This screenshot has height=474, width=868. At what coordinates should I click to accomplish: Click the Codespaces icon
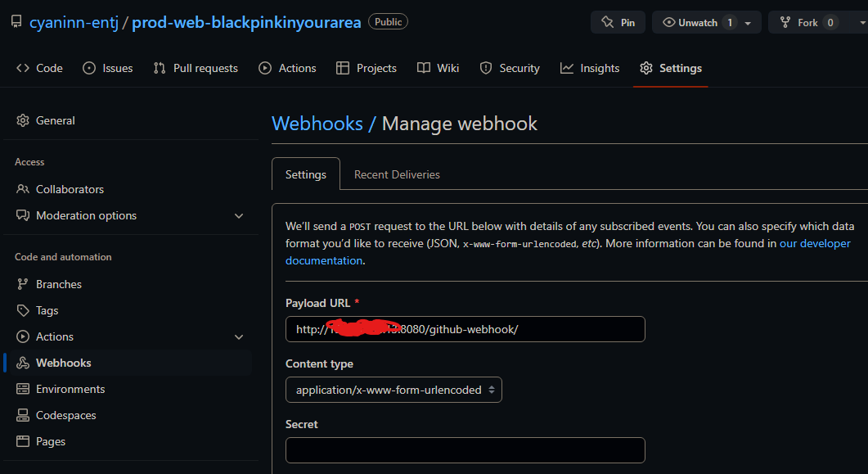click(x=23, y=415)
